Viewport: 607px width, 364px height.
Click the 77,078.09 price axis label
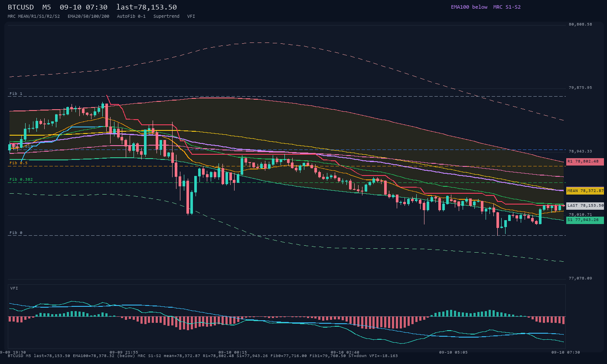click(x=580, y=278)
